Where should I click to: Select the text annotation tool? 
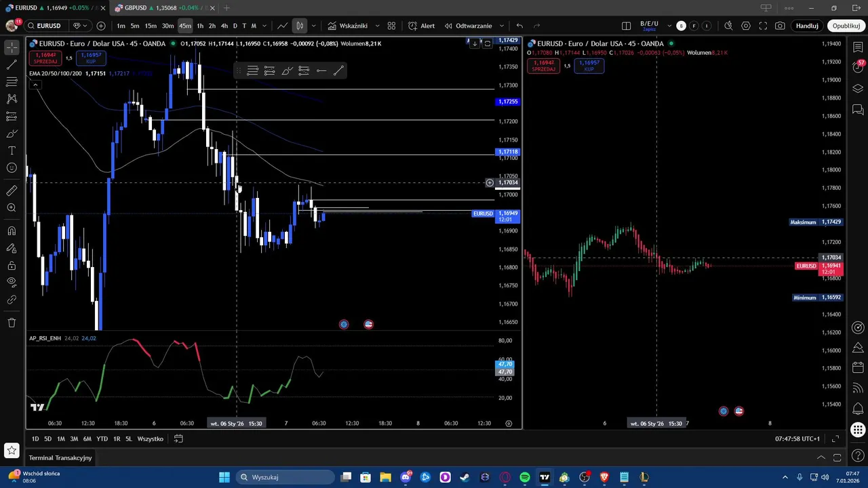[12, 150]
